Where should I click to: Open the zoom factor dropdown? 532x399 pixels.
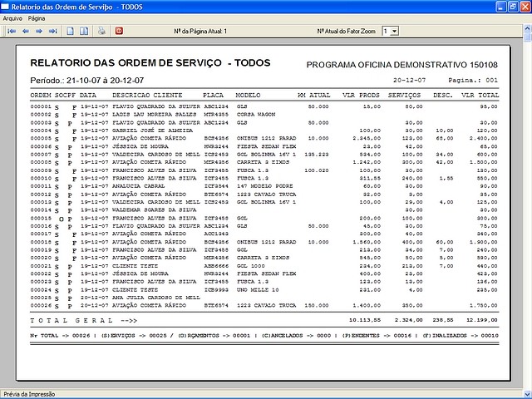pos(394,32)
